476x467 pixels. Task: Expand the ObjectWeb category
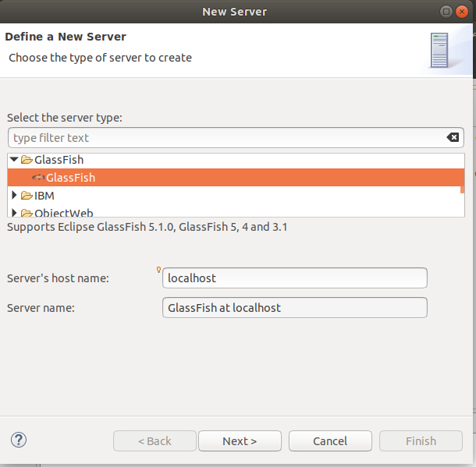pyautogui.click(x=14, y=212)
